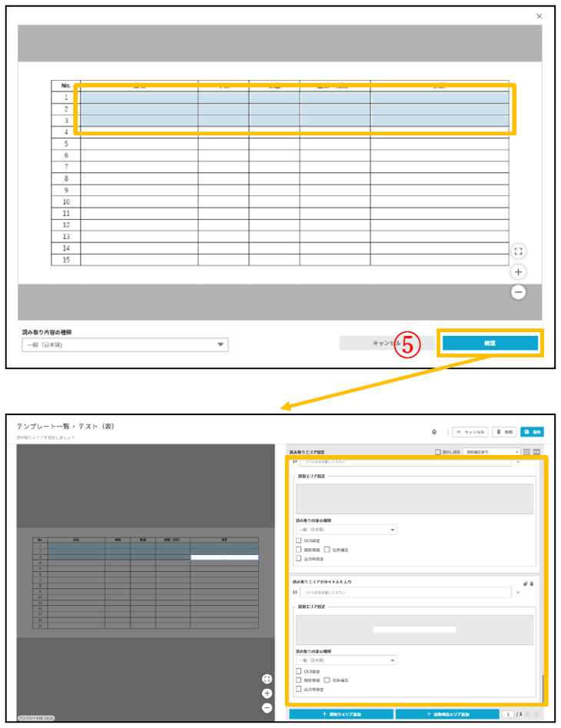The width and height of the screenshot is (561, 728).
Task: Tick the 出力時設定 checkbox in area 15
Action: pos(299,690)
